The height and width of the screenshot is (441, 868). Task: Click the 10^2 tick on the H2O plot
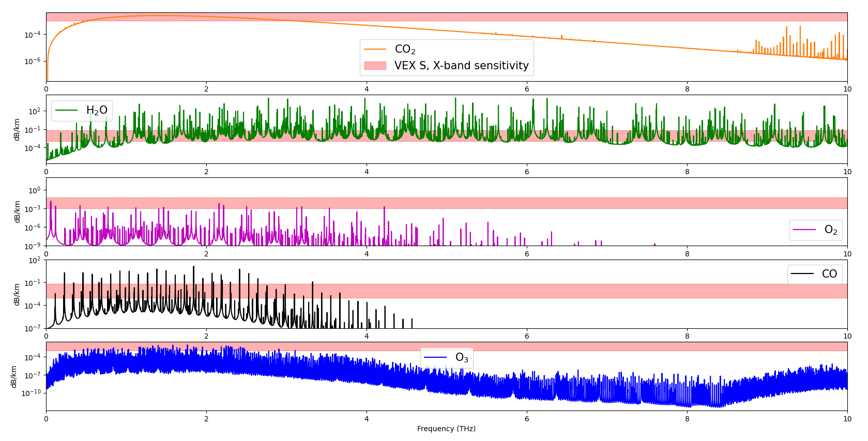point(34,111)
